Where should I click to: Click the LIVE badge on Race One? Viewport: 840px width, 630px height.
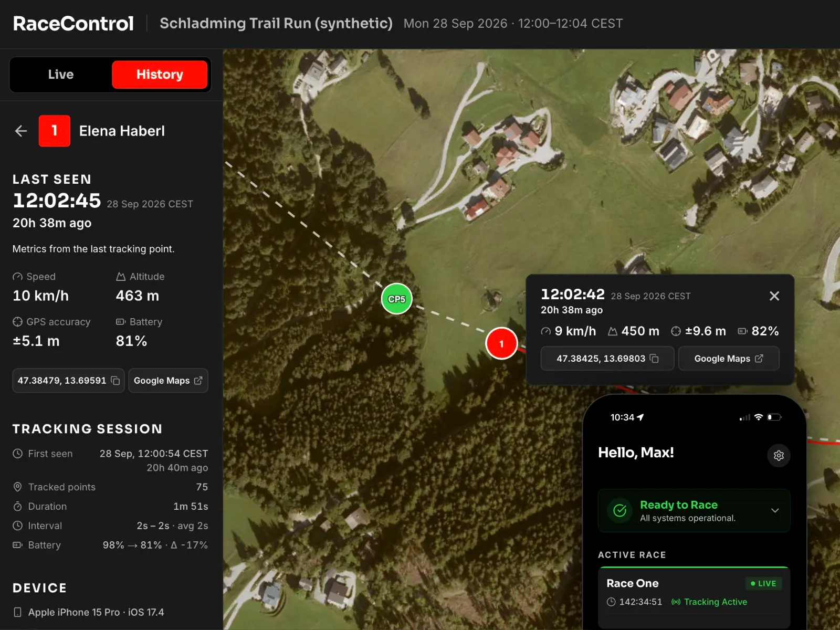point(764,583)
